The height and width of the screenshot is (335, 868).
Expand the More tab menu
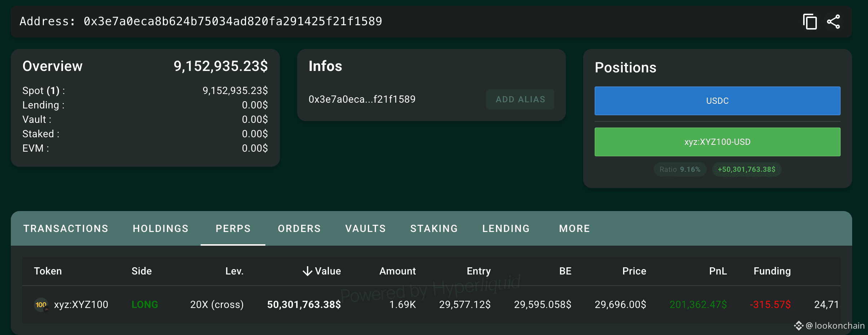point(574,228)
